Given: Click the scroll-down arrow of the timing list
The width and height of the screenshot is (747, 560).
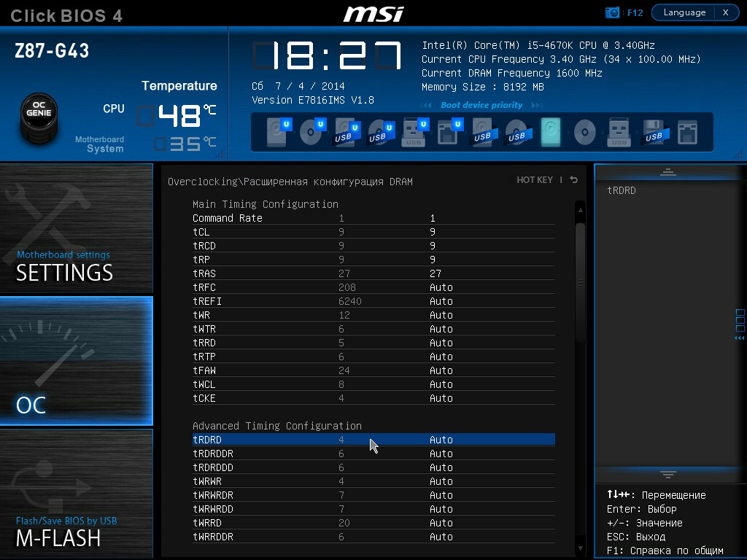Looking at the screenshot, I should coord(580,548).
